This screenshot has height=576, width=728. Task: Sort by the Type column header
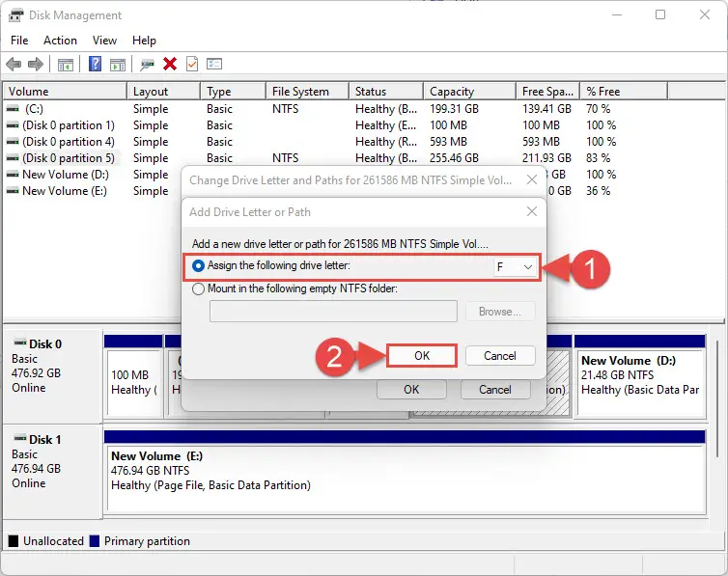tap(234, 92)
